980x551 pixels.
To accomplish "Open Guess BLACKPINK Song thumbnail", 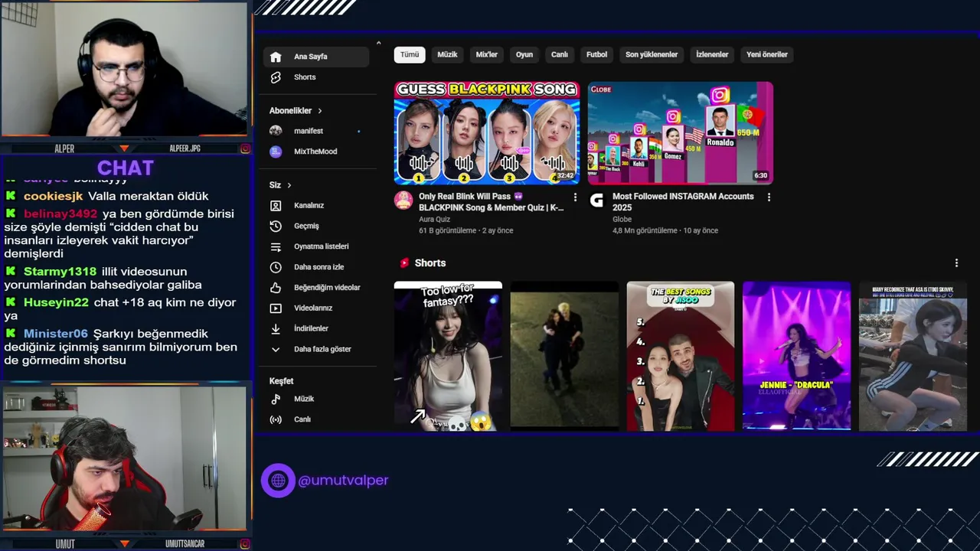I will click(x=487, y=133).
